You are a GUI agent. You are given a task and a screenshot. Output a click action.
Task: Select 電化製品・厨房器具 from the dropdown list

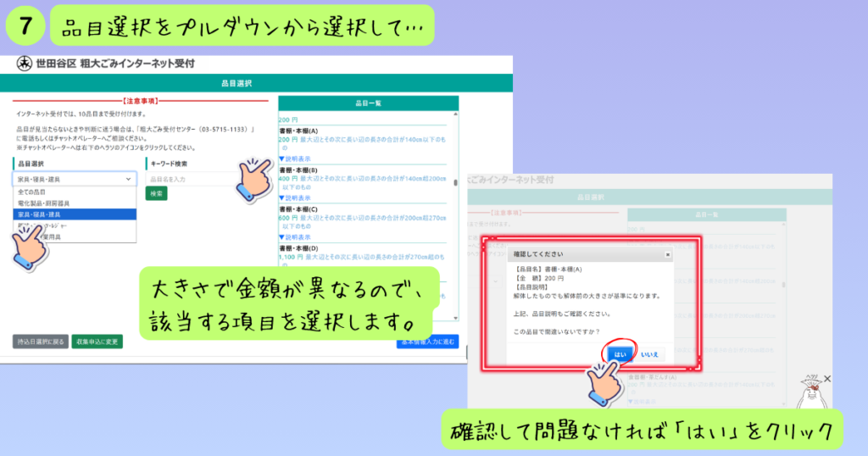pos(75,203)
